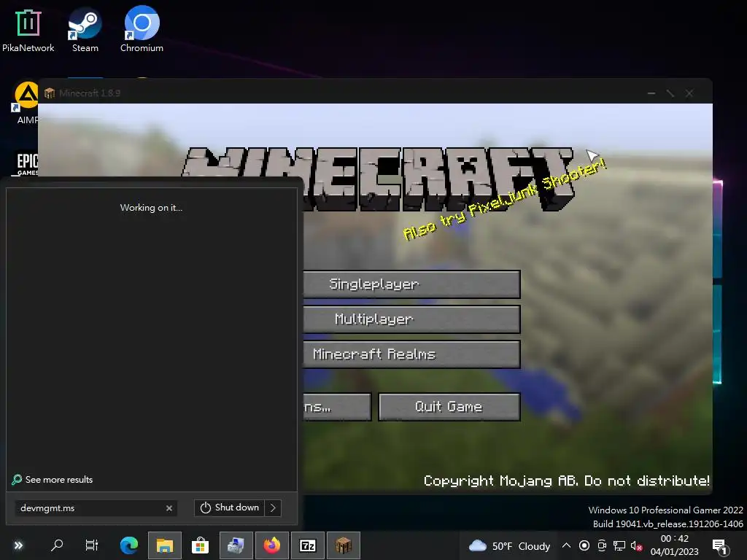747x560 pixels.
Task: Open Minecraft Realms
Action: pos(411,354)
